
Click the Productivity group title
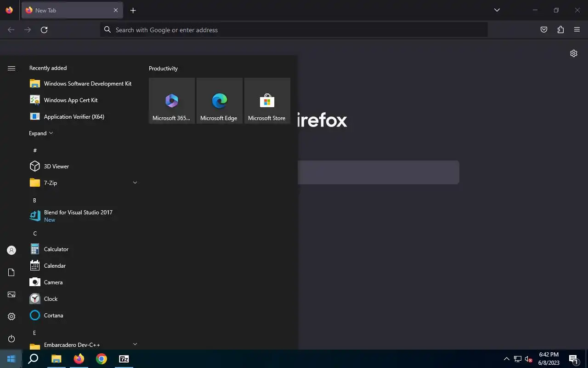[x=163, y=69]
